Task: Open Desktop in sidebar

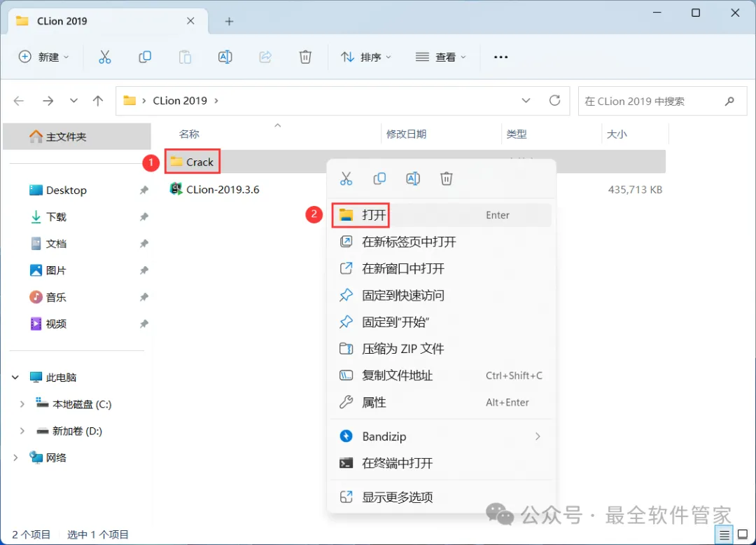Action: tap(66, 191)
